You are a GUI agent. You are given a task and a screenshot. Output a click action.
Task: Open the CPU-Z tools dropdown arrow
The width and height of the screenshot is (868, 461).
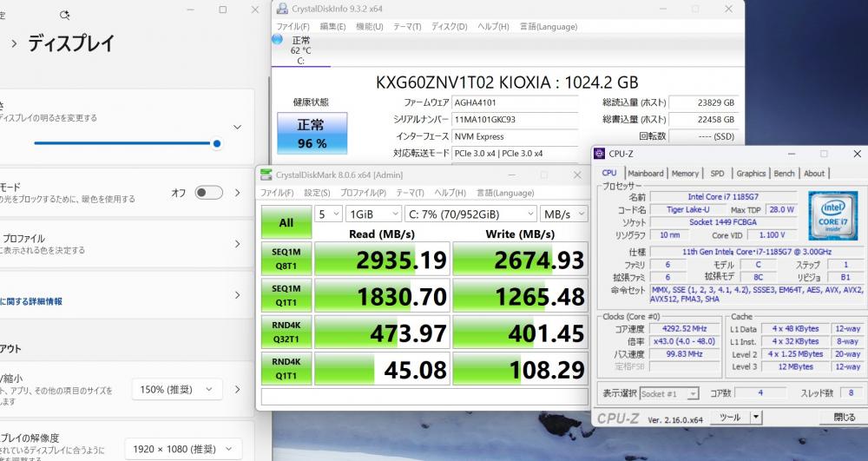click(x=757, y=418)
